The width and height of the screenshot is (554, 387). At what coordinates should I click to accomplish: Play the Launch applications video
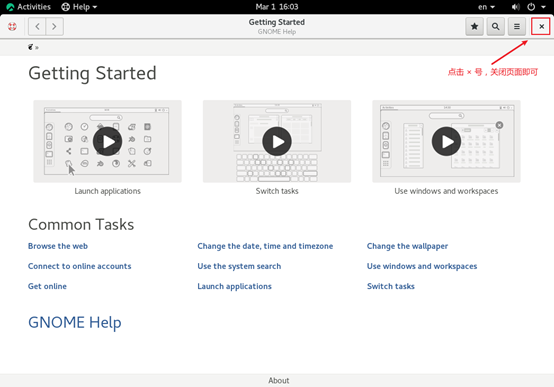[x=107, y=141]
